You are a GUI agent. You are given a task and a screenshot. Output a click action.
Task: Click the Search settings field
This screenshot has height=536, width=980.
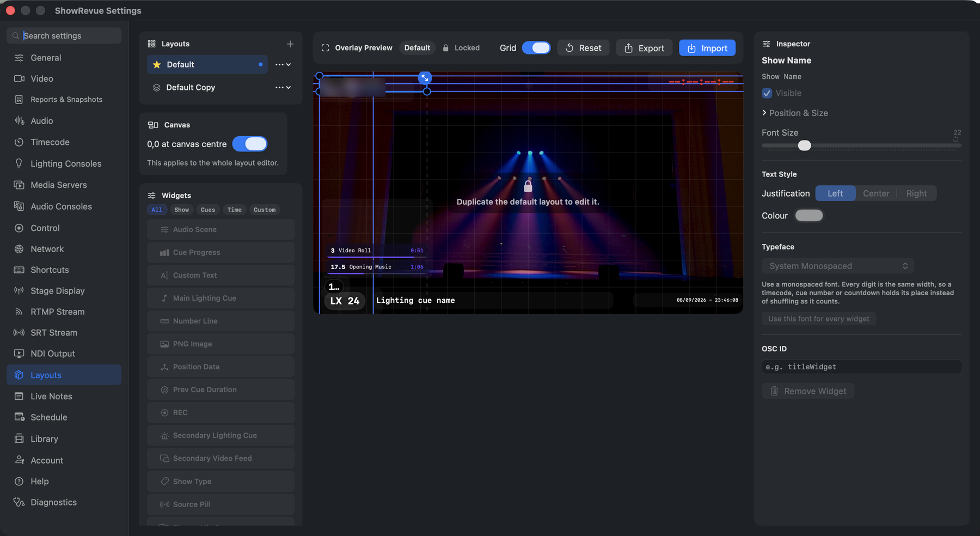coord(64,36)
